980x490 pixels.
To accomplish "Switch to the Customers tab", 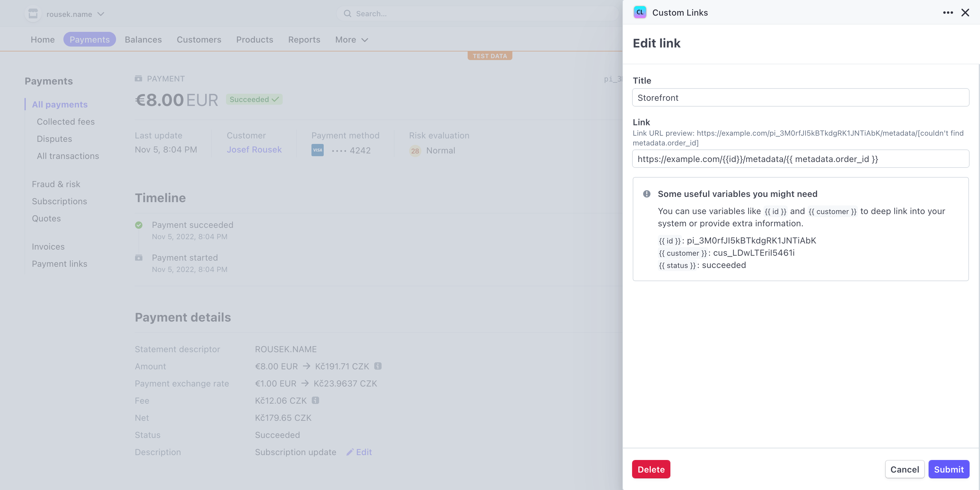I will (198, 40).
